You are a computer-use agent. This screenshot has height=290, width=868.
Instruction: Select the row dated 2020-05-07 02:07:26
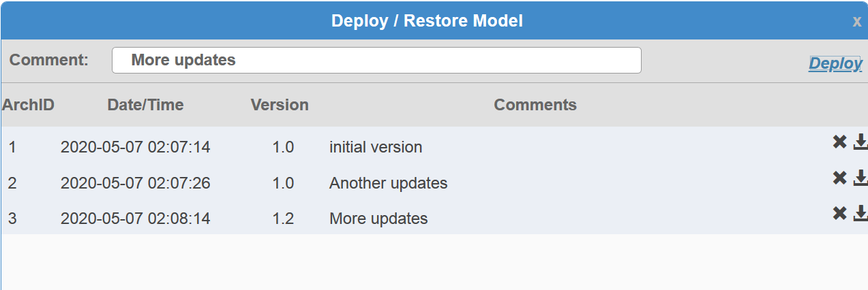point(135,183)
